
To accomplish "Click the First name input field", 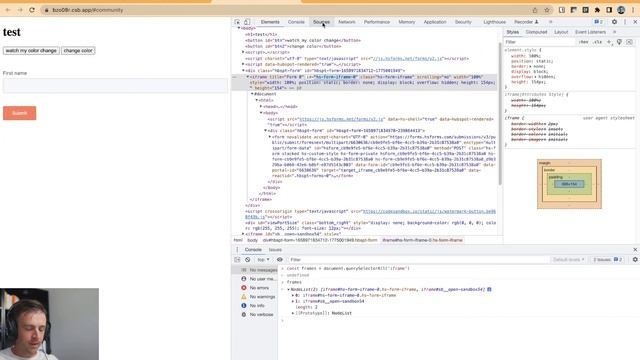I will [115, 86].
